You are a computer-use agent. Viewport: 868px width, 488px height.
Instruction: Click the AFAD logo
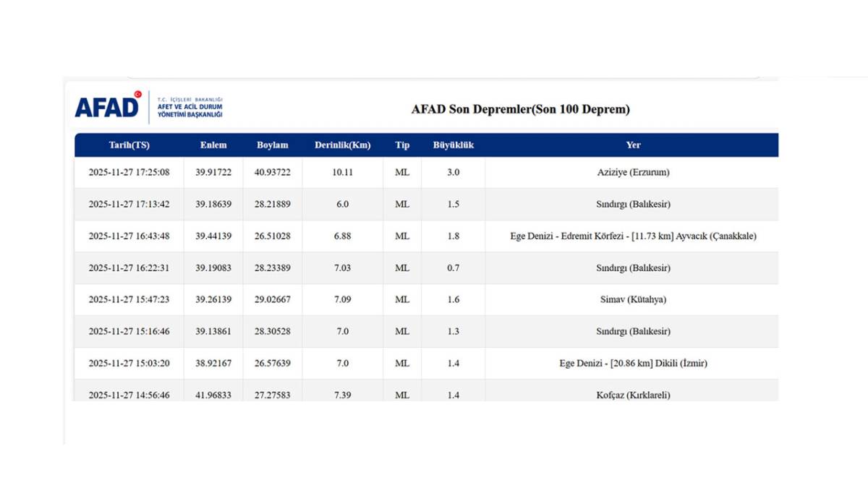coord(108,107)
